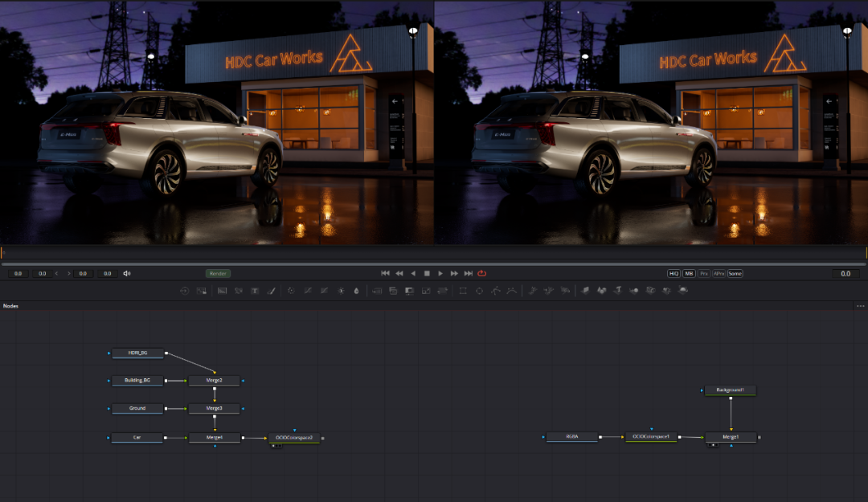Toggle the red loop playback button
The width and height of the screenshot is (868, 502).
point(482,273)
